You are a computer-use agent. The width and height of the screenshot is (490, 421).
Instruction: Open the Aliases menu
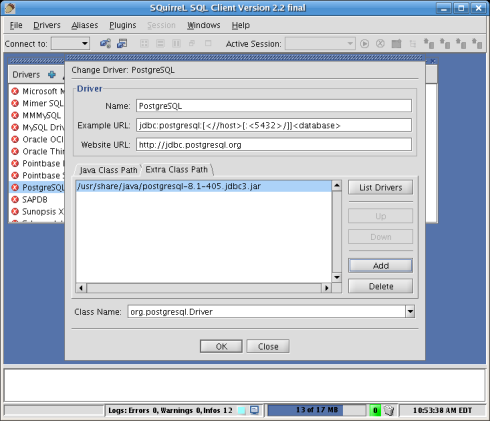pos(85,25)
